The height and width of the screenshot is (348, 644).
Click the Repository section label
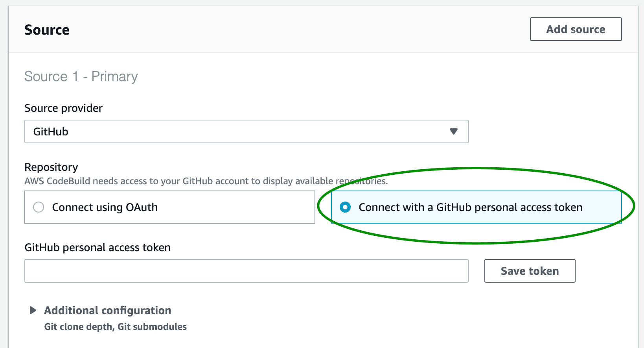point(51,167)
